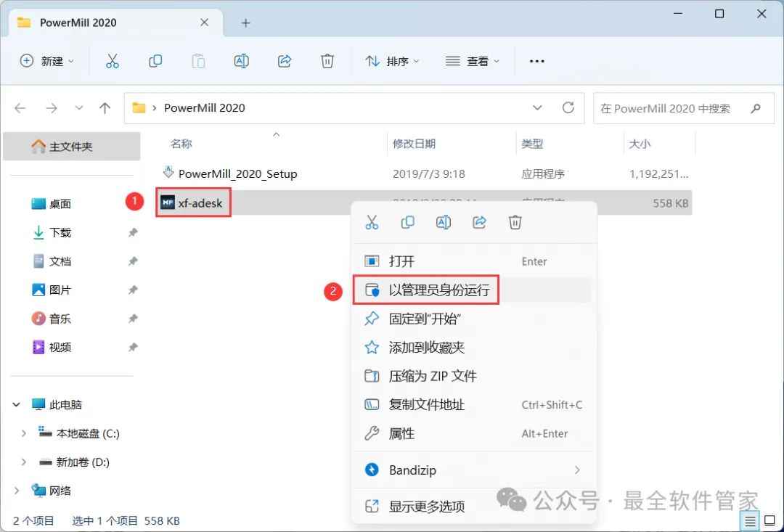The height and width of the screenshot is (532, 784).
Task: Choose 打开 in the context menu
Action: pos(473,261)
